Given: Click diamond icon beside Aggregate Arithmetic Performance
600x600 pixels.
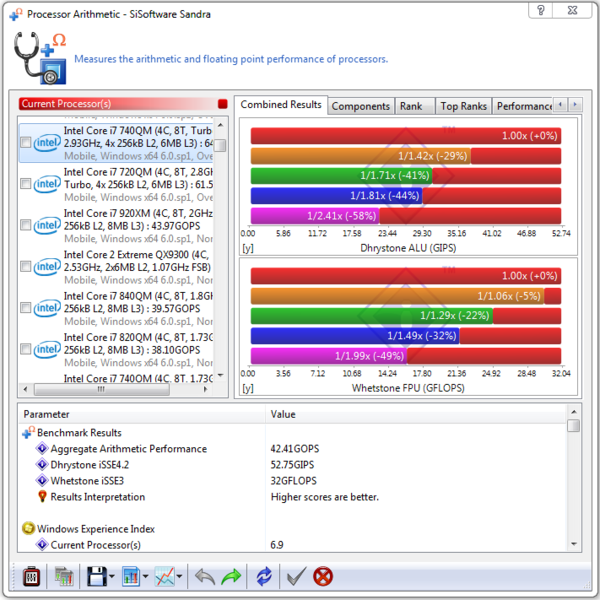Looking at the screenshot, I should pyautogui.click(x=42, y=448).
